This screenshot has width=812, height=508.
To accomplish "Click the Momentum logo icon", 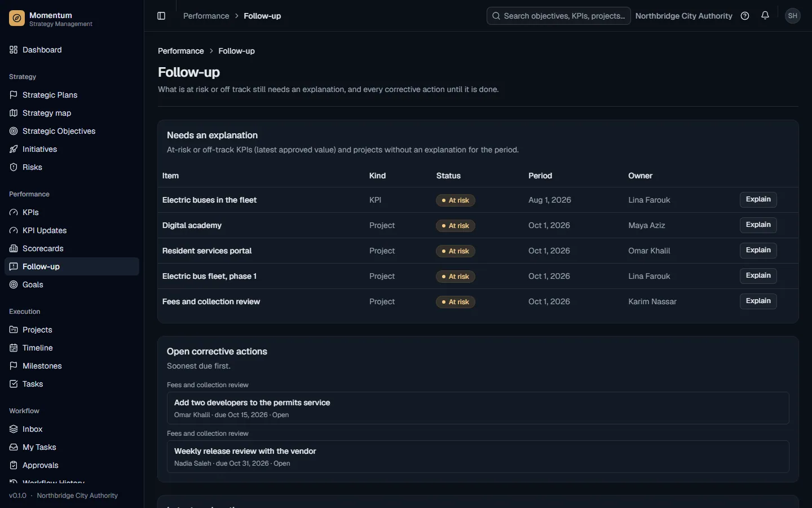I will click(x=17, y=19).
